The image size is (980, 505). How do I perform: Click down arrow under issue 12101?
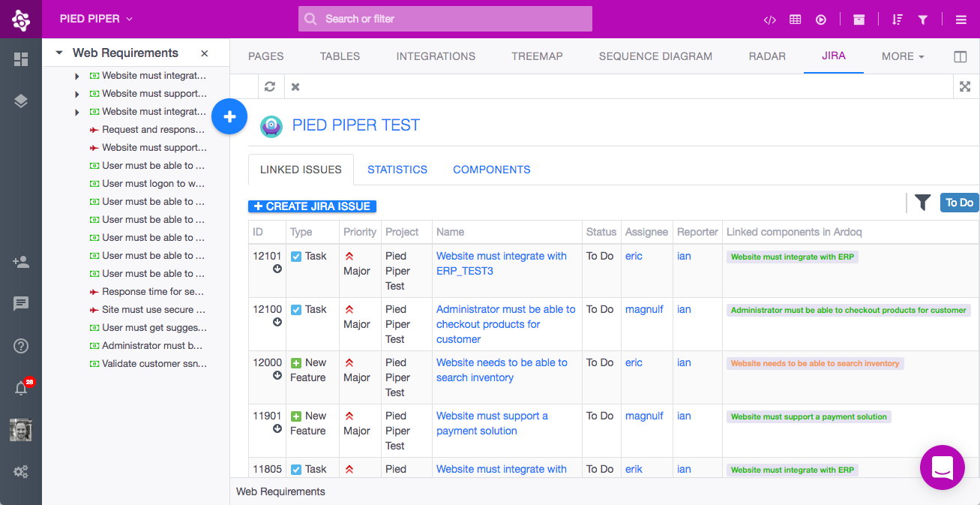[277, 269]
